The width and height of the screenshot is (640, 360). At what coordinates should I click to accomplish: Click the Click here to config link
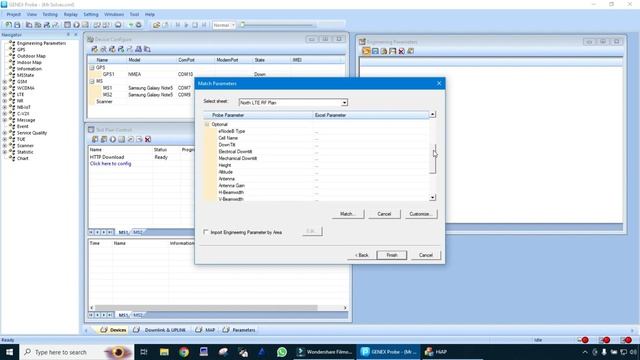tap(110, 164)
